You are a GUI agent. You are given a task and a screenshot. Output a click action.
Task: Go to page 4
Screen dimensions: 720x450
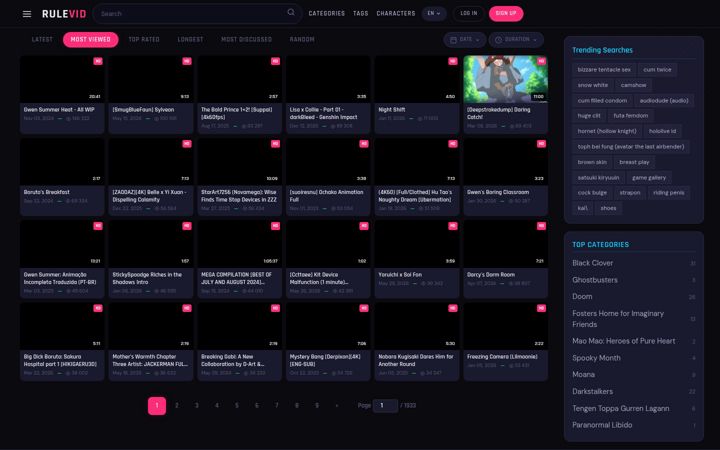tap(217, 405)
